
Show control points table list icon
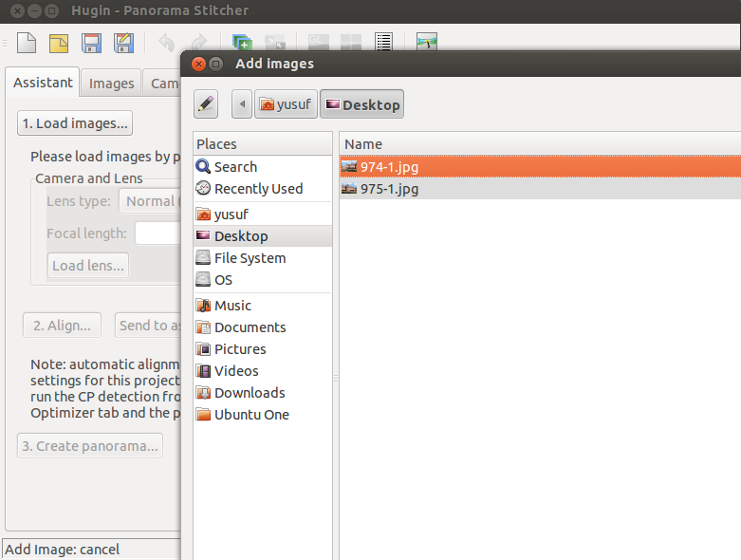point(383,42)
